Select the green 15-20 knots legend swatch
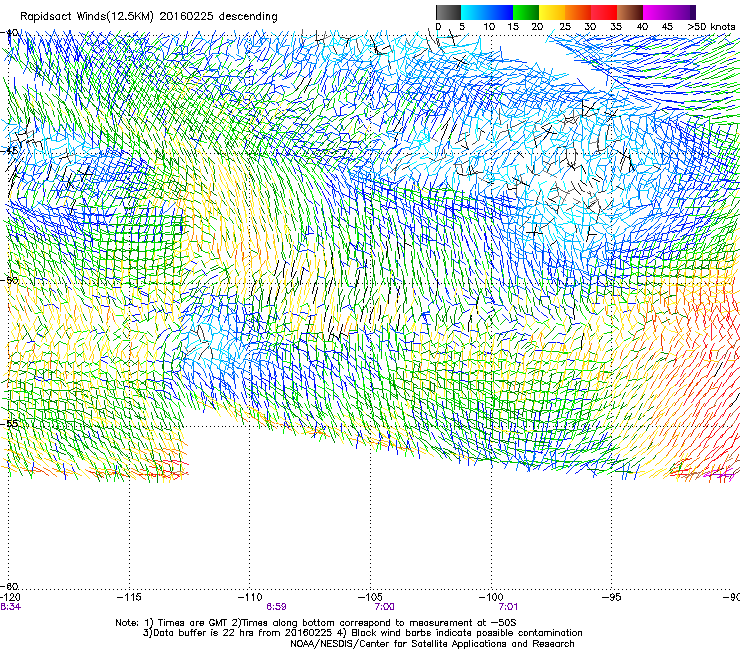The width and height of the screenshot is (740, 650). pyautogui.click(x=526, y=12)
